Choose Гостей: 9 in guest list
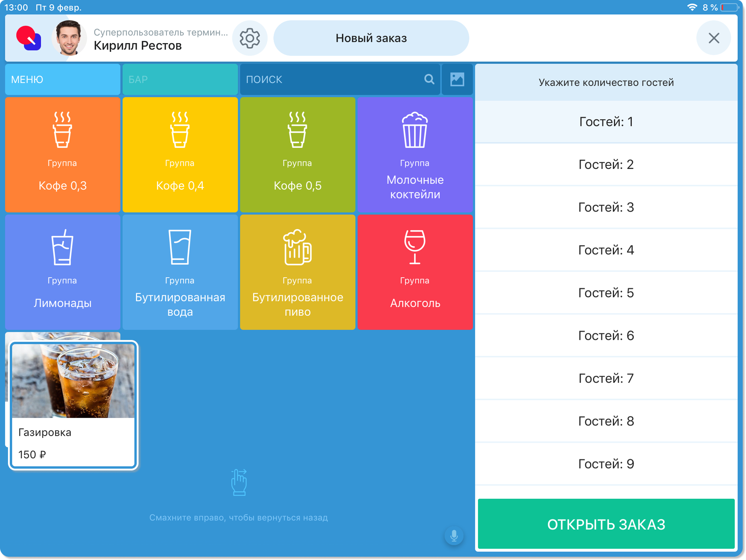Viewport: 746px width, 560px height. tap(606, 464)
